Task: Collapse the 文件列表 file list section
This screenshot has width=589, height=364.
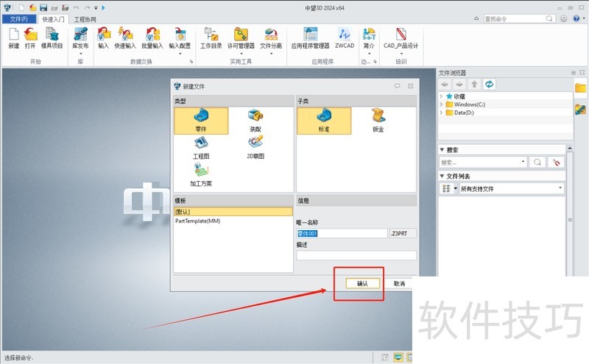Action: point(442,176)
